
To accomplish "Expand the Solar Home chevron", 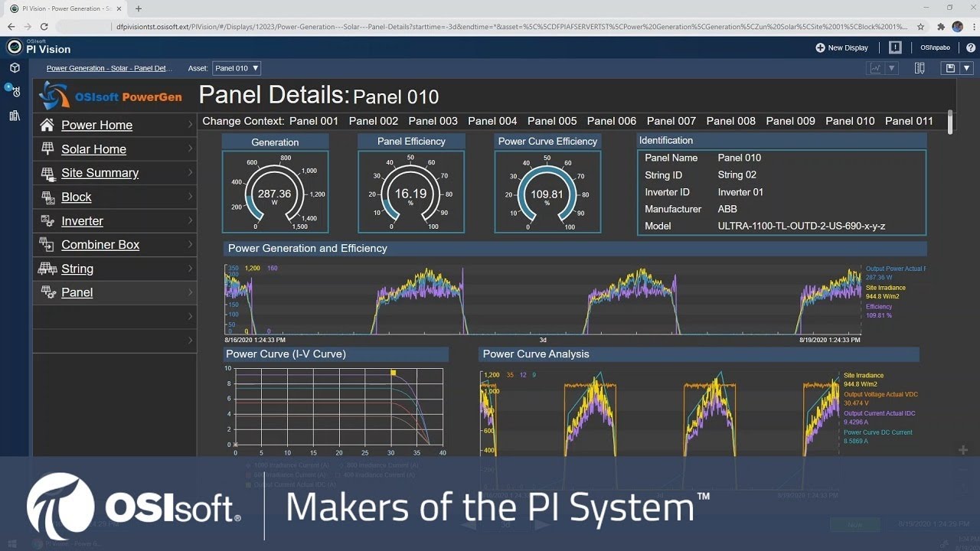I will pyautogui.click(x=190, y=148).
